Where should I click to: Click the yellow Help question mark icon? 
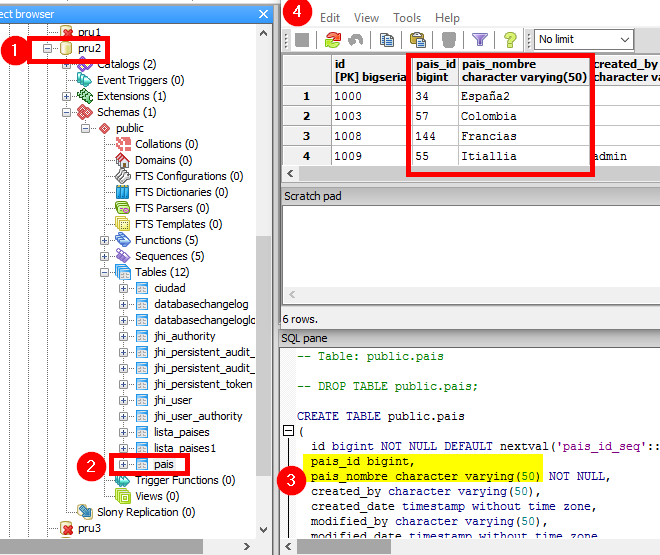pyautogui.click(x=510, y=40)
